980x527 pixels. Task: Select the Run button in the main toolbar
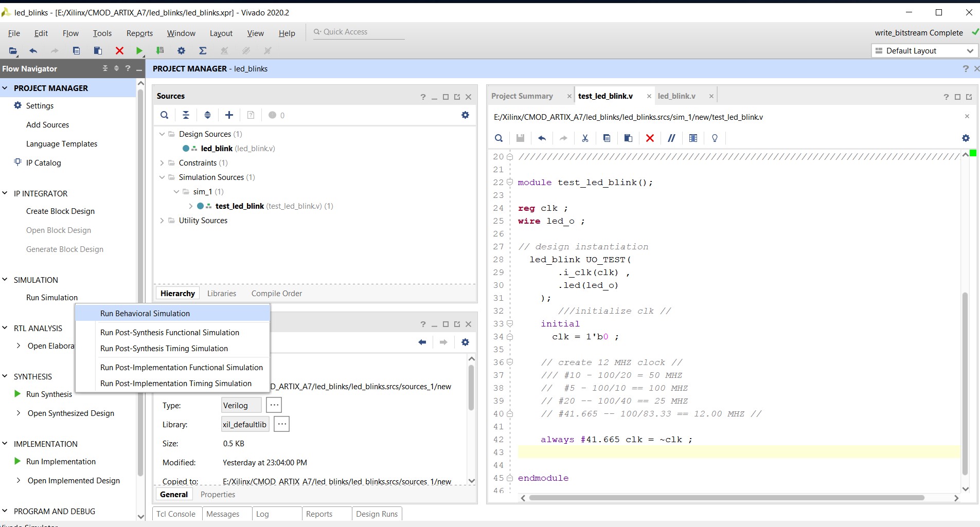(x=139, y=51)
